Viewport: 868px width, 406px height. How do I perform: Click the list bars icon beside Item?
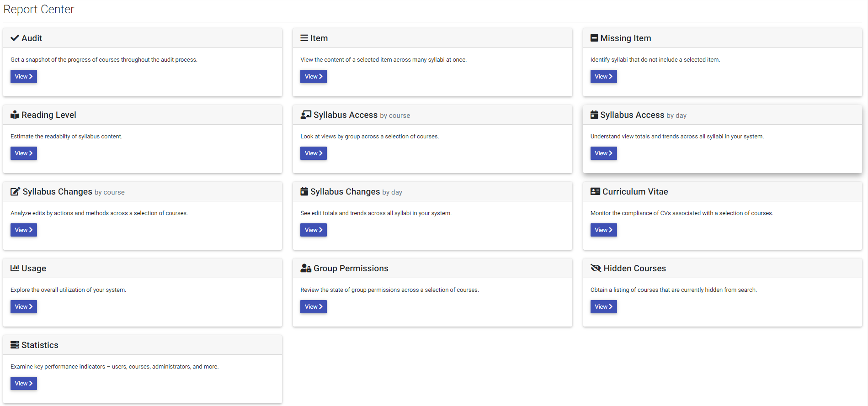304,38
